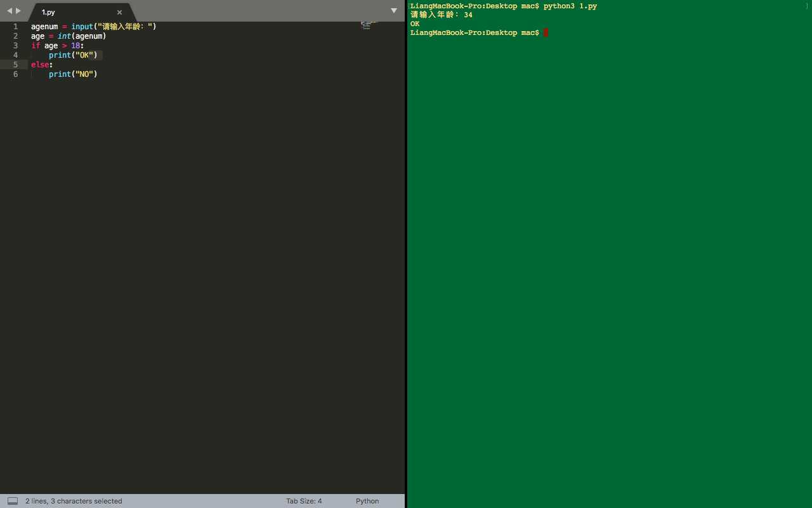812x508 pixels.
Task: Click the number 18 in the condition
Action: click(x=75, y=46)
